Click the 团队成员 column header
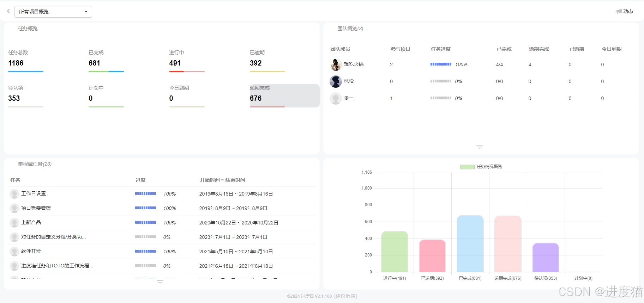 tap(340, 49)
